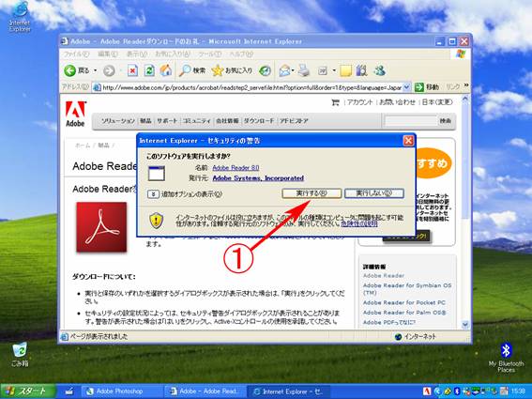Open the Edit menu in IE
Image resolution: width=532 pixels, height=399 pixels.
(x=108, y=54)
